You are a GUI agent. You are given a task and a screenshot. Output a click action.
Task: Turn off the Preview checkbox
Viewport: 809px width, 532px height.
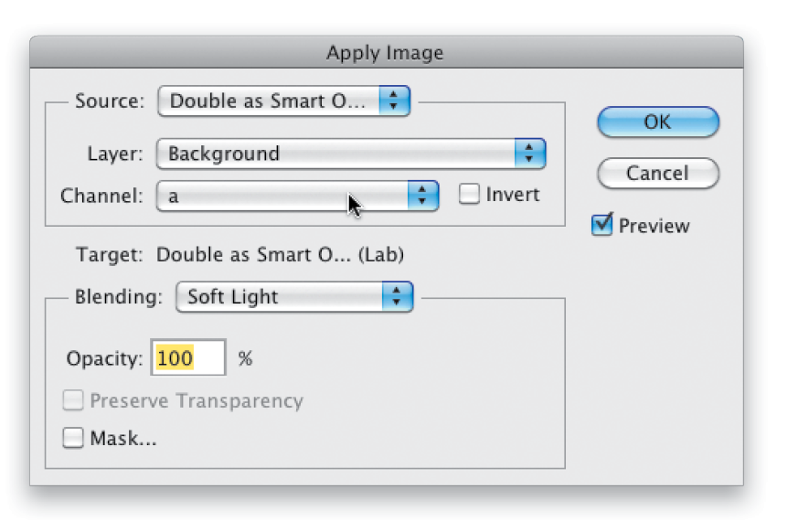602,225
